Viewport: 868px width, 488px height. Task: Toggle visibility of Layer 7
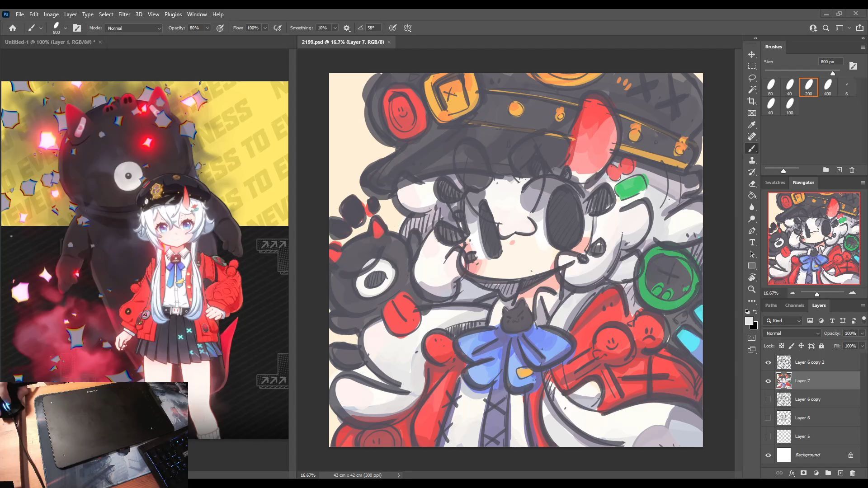(x=768, y=381)
